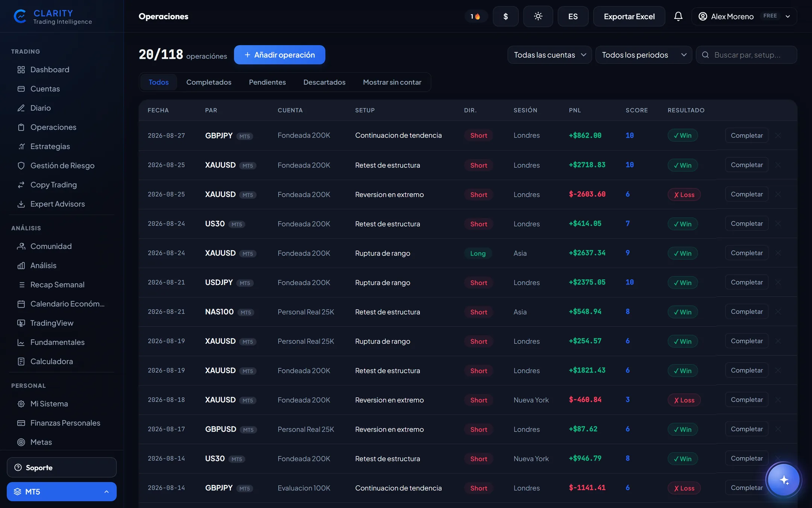
Task: Switch currency display with the $ button
Action: click(x=506, y=16)
